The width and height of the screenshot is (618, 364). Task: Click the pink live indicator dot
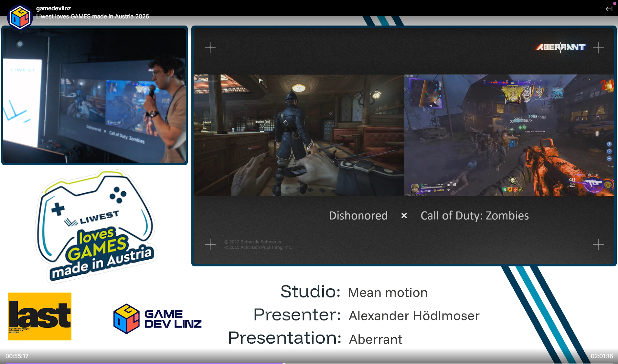(614, 3)
